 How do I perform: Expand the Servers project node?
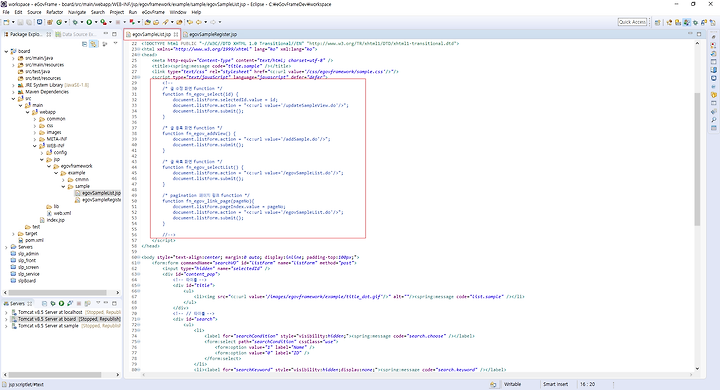6,247
